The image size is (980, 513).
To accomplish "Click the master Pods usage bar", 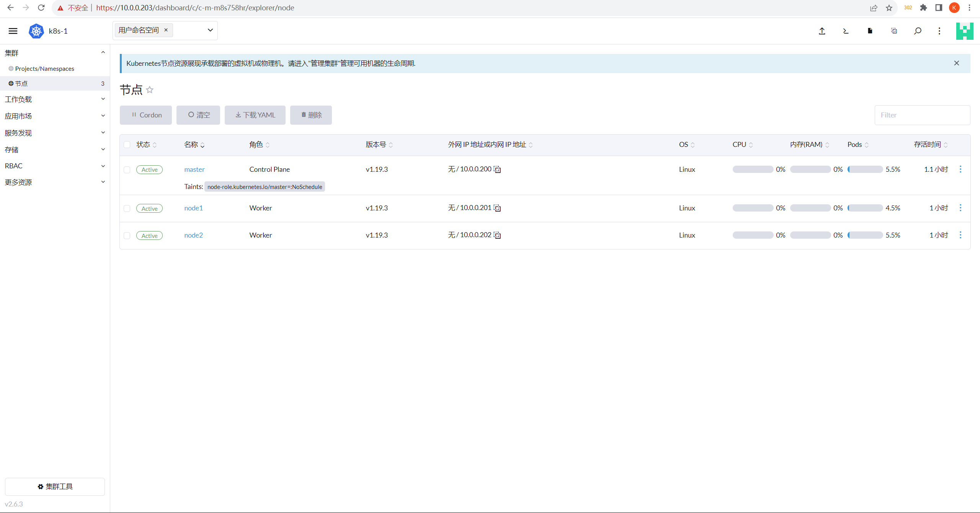I will point(865,169).
